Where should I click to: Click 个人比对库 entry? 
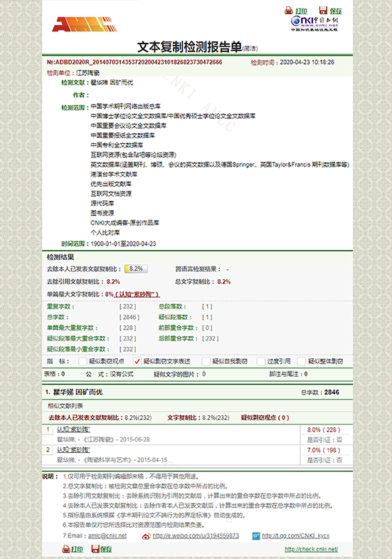(x=105, y=232)
